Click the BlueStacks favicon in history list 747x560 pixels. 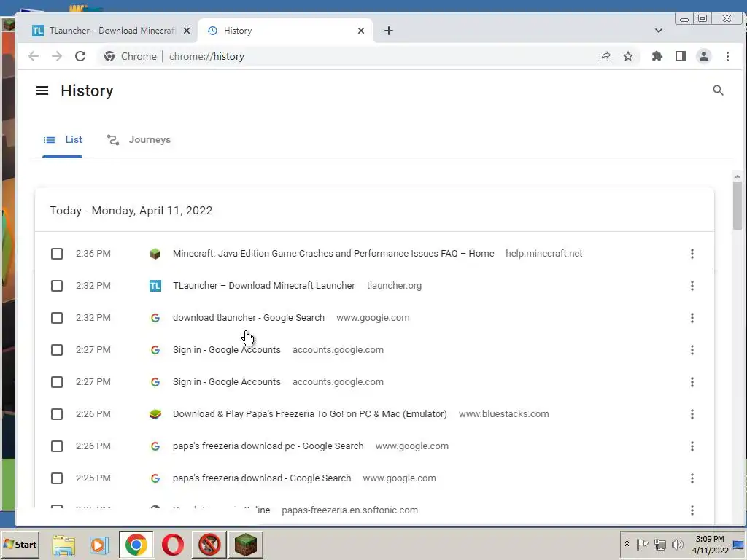(x=155, y=414)
